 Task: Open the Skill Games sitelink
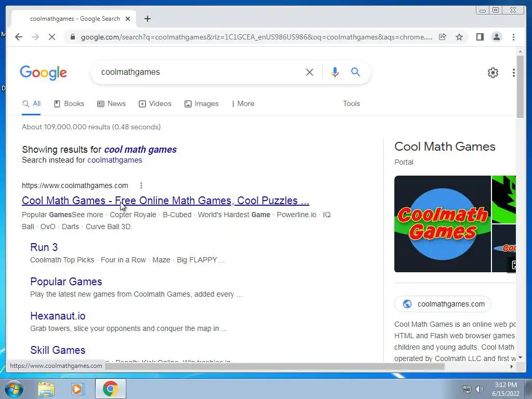coord(58,350)
